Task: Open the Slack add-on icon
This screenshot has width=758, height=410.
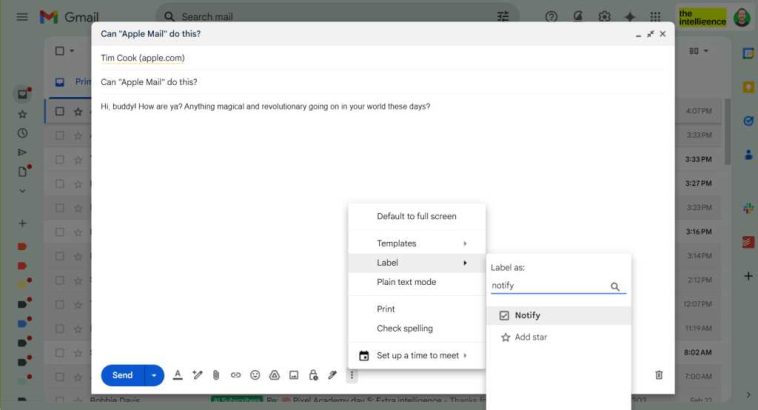Action: (748, 208)
